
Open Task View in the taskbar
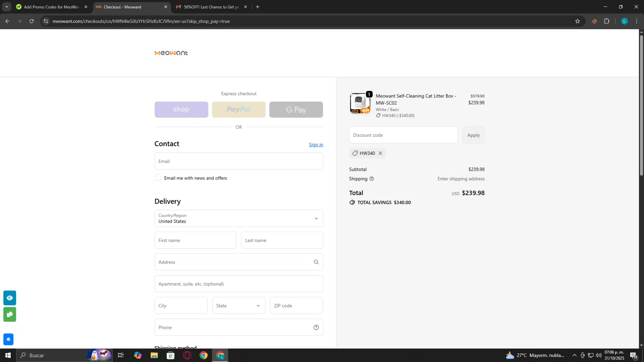[121, 355]
